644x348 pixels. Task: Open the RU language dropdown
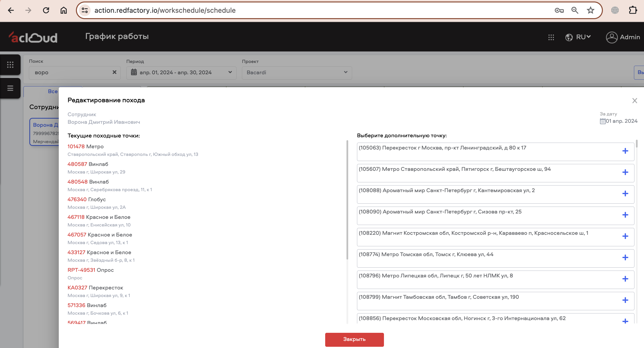pos(578,37)
